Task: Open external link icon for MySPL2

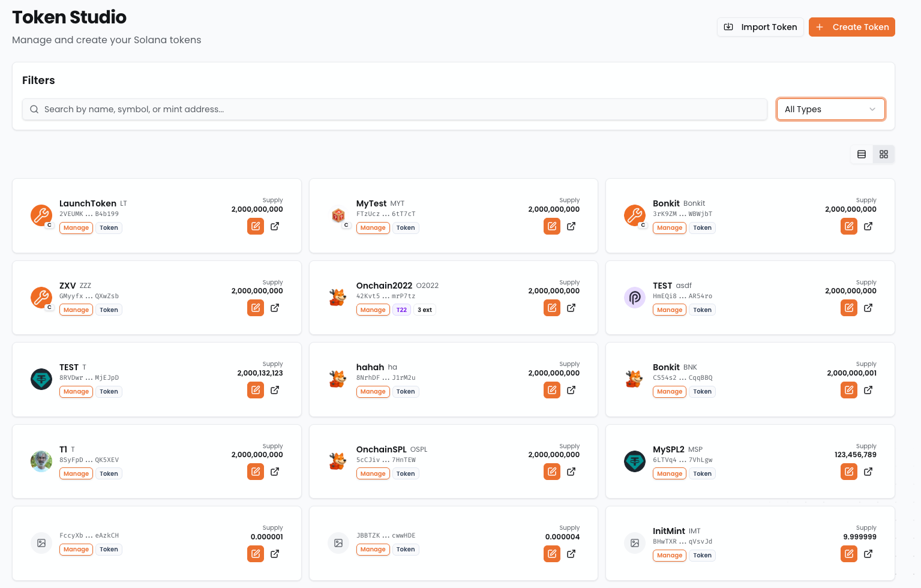Action: (x=868, y=472)
